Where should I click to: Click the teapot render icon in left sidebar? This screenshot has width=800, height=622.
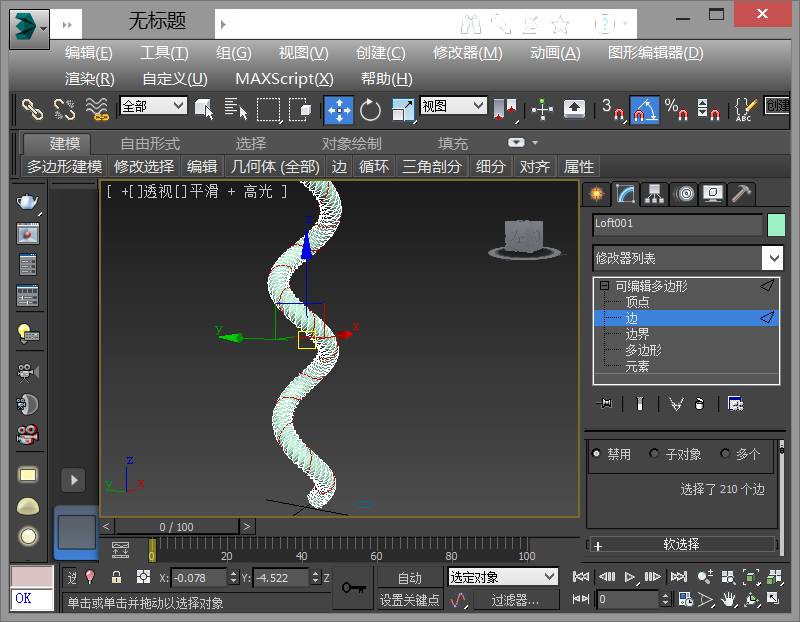click(x=28, y=203)
